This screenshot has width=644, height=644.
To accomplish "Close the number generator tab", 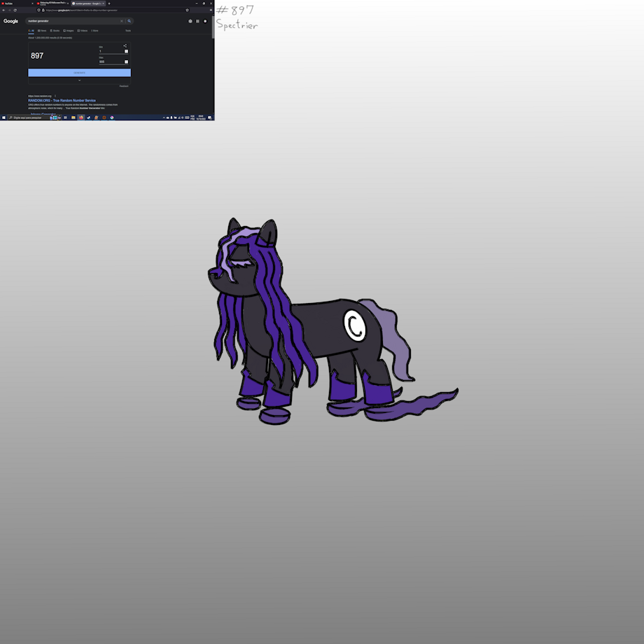I will (103, 3).
